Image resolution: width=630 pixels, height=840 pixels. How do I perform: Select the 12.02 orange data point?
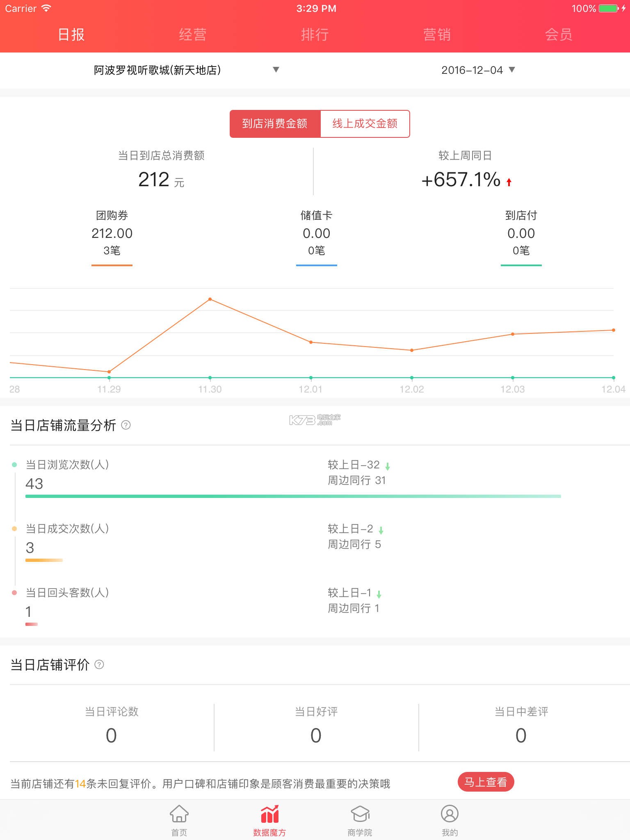(x=412, y=350)
